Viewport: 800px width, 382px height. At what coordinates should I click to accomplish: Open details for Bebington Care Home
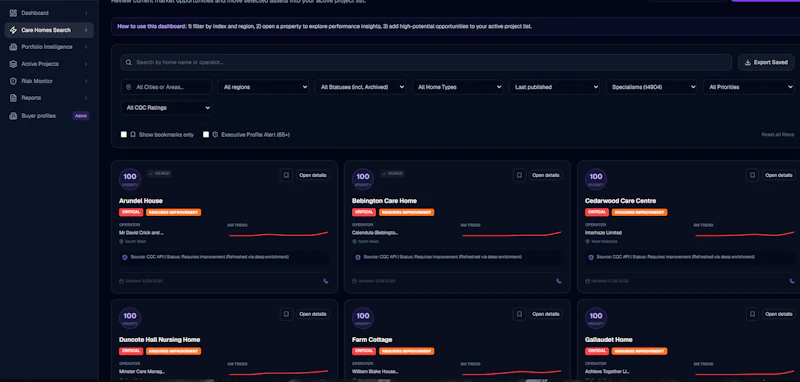tap(546, 175)
